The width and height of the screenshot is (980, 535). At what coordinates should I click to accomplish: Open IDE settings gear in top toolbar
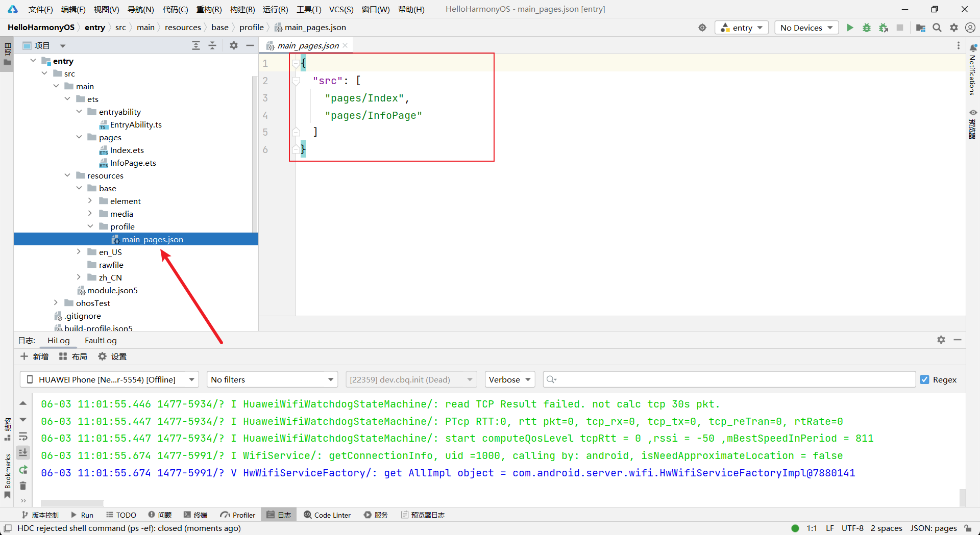pos(954,28)
